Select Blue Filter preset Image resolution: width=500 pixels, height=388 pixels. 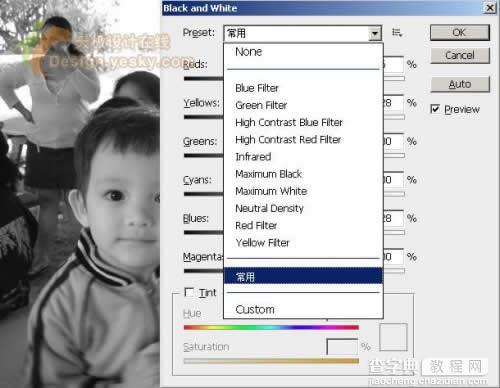click(x=257, y=88)
